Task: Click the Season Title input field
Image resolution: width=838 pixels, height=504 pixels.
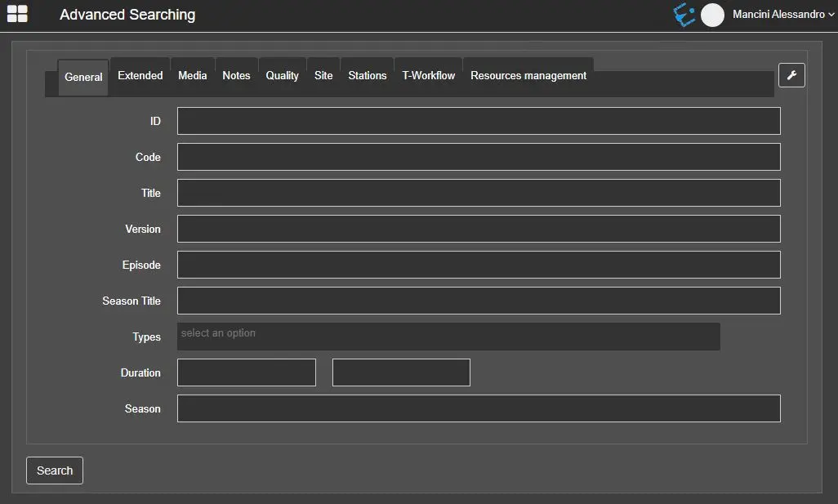Action: (478, 301)
